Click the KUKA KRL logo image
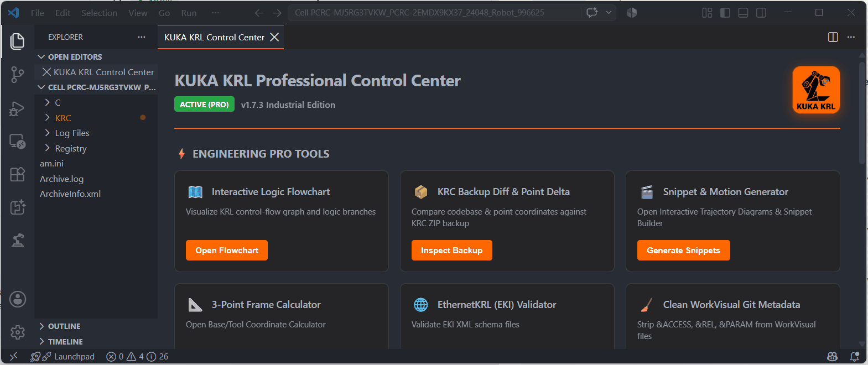 [816, 90]
